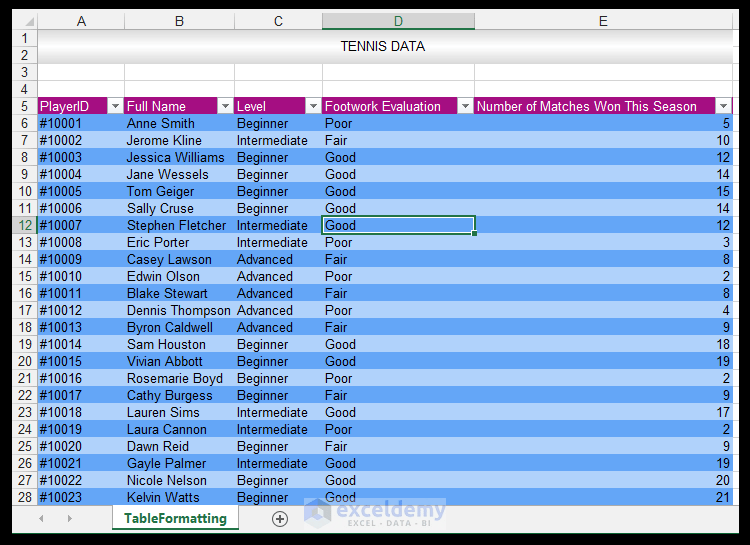Select the #10023 PlayerID cell
The image size is (750, 545).
tap(81, 497)
